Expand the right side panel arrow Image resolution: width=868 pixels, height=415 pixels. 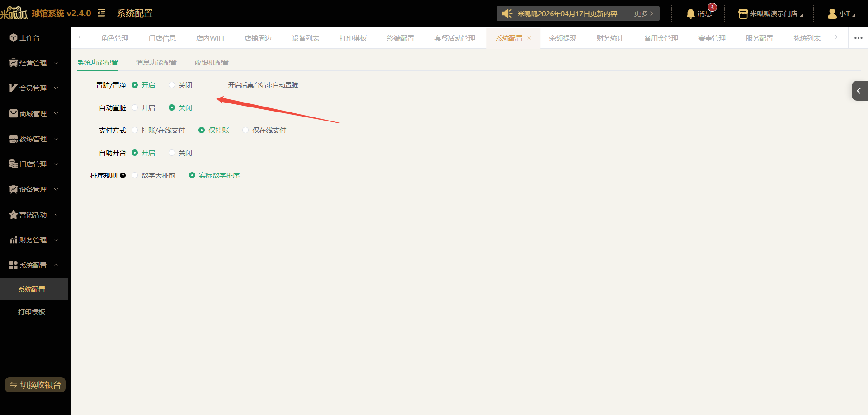pyautogui.click(x=859, y=91)
